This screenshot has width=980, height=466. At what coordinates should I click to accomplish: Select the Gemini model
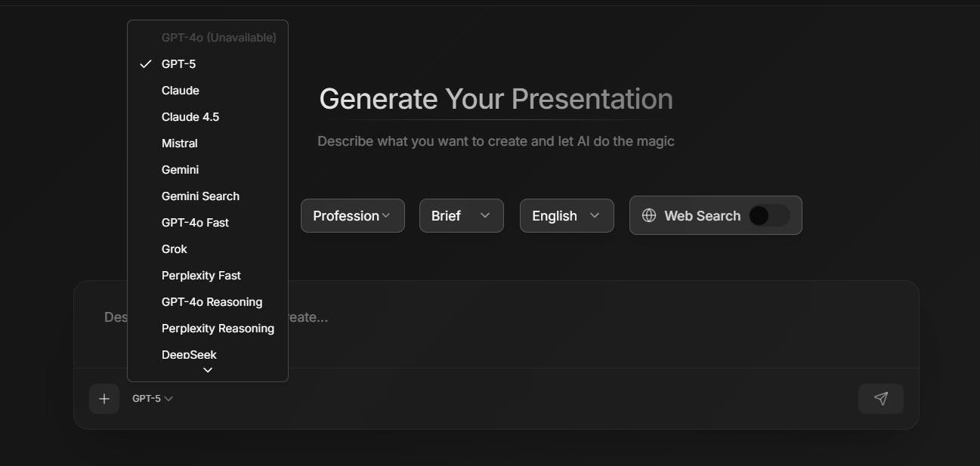[x=208, y=170]
